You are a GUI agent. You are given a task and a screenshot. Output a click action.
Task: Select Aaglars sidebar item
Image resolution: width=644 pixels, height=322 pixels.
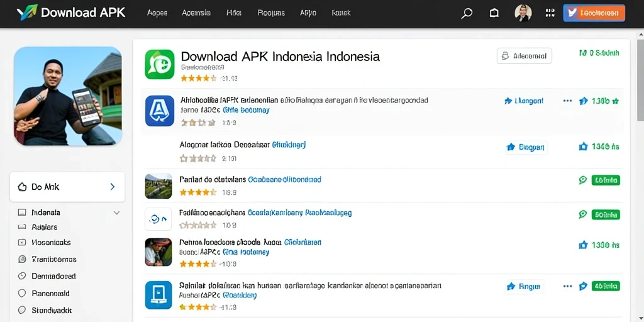pyautogui.click(x=45, y=226)
